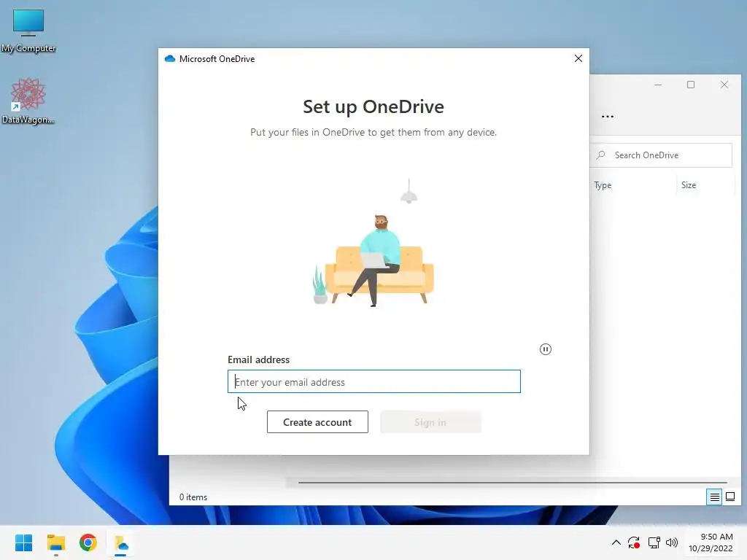Click the email address input field
Viewport: 747px width, 560px height.
(x=374, y=381)
